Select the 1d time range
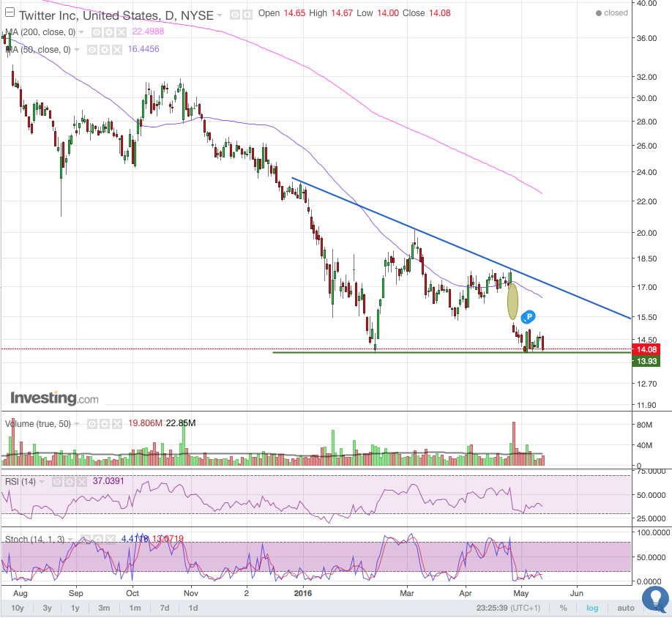Viewport: 672px width, 618px height. pos(193,608)
